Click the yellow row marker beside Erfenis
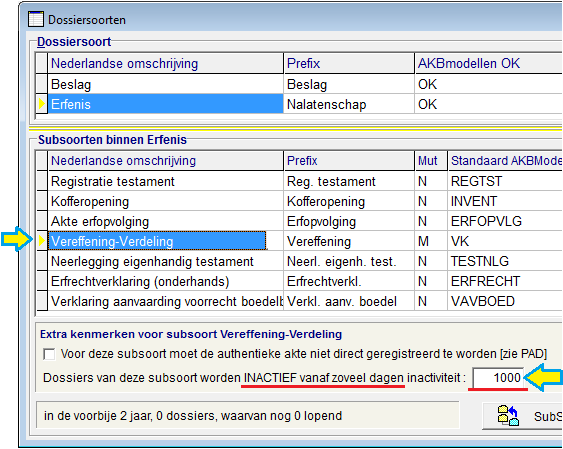The width and height of the screenshot is (563, 449). point(42,104)
